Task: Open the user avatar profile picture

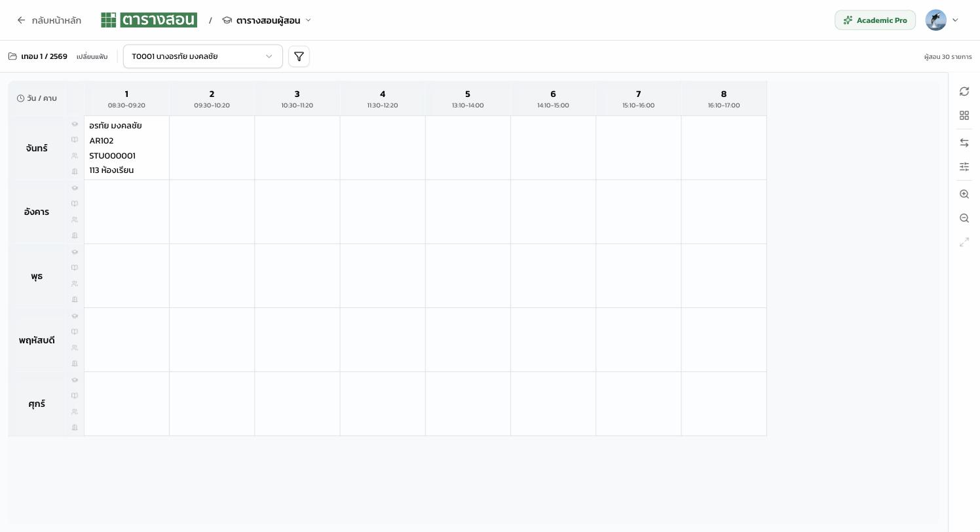Action: point(935,20)
